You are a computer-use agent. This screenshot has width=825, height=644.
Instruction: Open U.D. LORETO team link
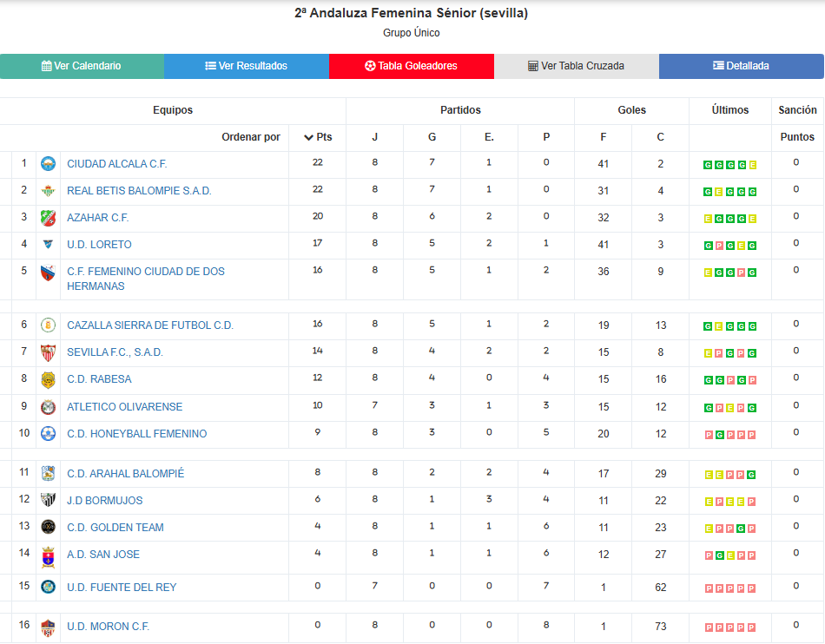point(99,245)
